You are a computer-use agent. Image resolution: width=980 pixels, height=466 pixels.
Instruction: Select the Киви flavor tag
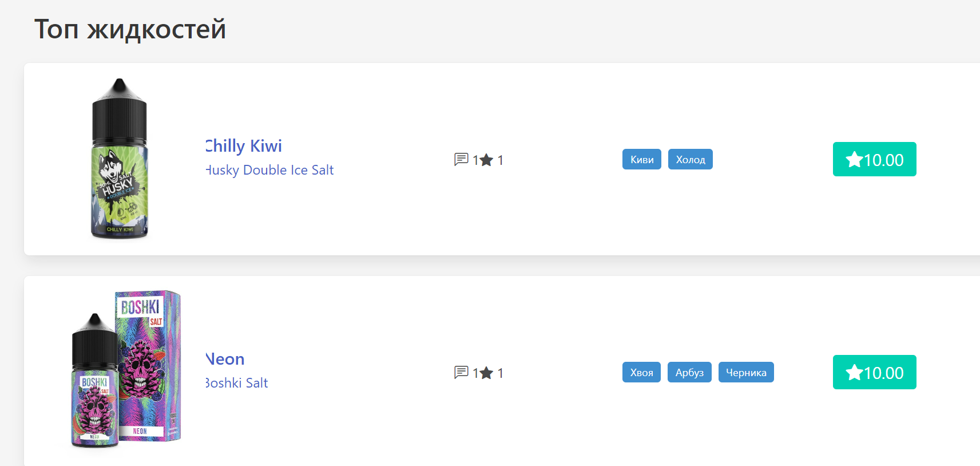coord(642,159)
